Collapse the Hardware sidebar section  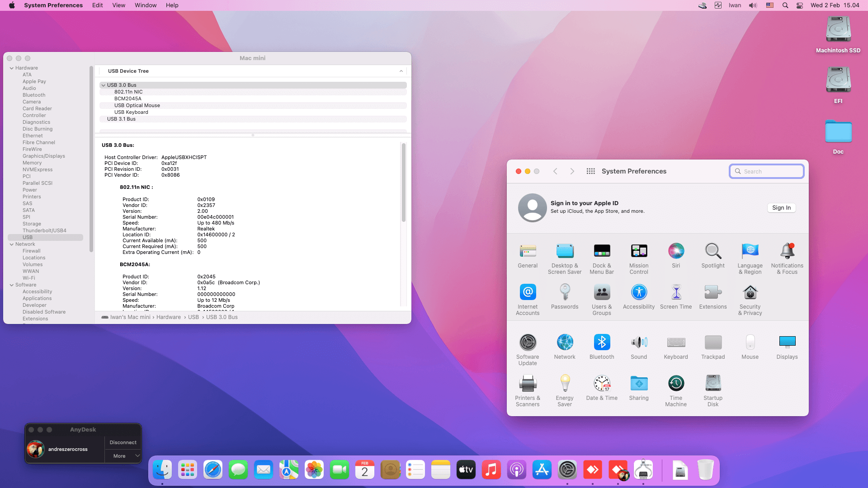pos(12,68)
